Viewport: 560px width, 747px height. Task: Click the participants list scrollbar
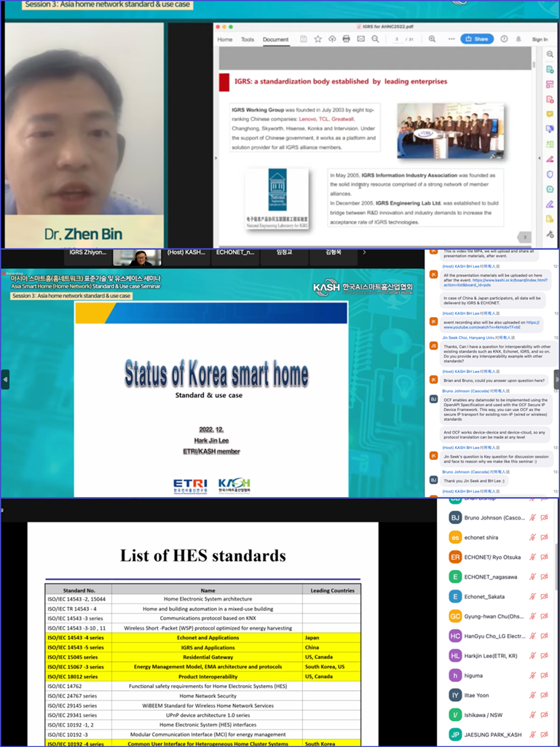(558, 567)
